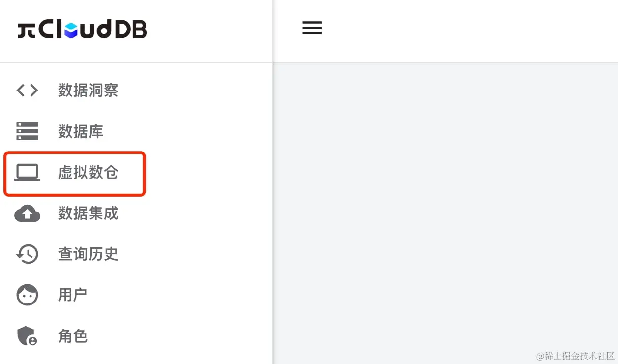The height and width of the screenshot is (364, 618).
Task: Choose the 用户 menu label
Action: point(73,295)
